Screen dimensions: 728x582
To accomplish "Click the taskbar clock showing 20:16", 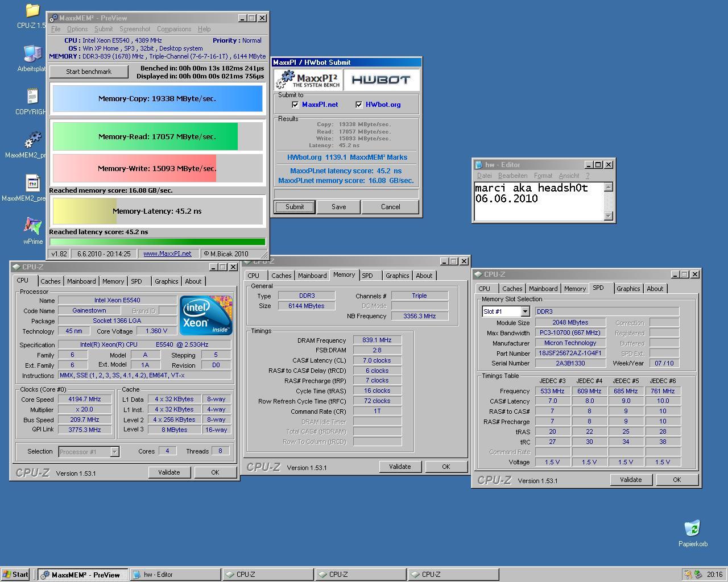I will click(714, 575).
